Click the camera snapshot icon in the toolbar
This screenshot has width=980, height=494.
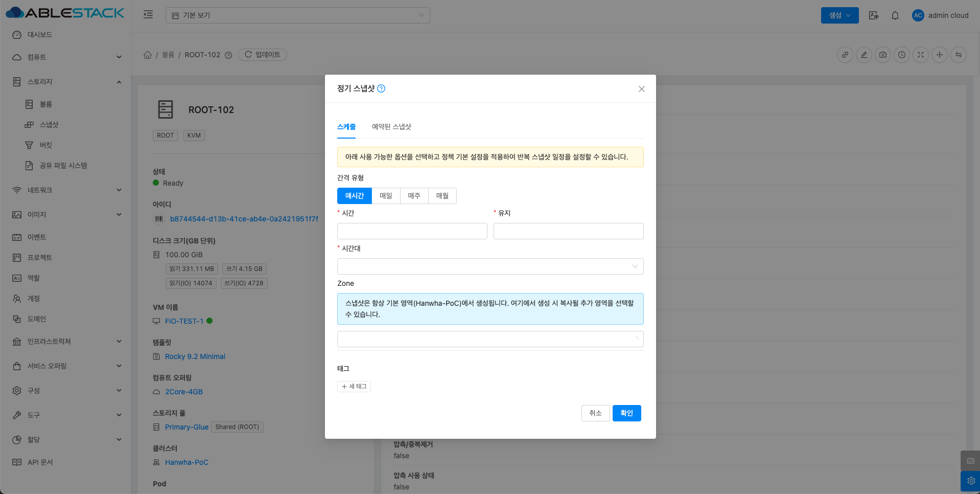point(883,55)
